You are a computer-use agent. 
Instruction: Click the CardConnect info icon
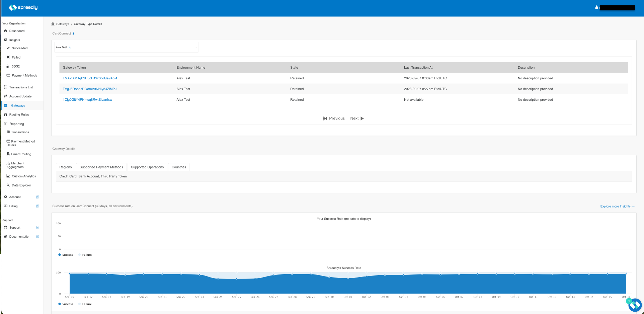pos(73,33)
